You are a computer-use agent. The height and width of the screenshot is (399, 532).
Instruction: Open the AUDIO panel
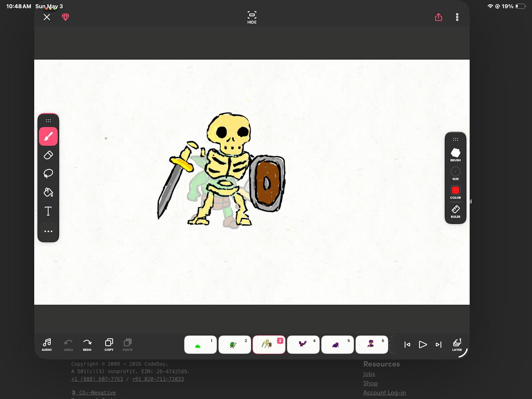[x=47, y=344]
